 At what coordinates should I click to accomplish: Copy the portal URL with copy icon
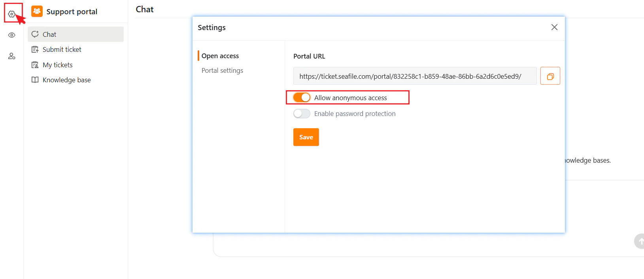tap(550, 76)
